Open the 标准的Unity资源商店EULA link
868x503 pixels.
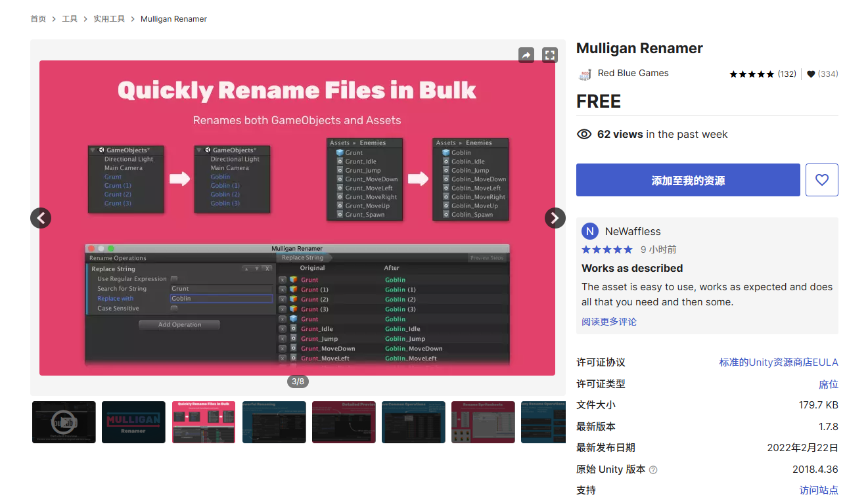pyautogui.click(x=779, y=362)
